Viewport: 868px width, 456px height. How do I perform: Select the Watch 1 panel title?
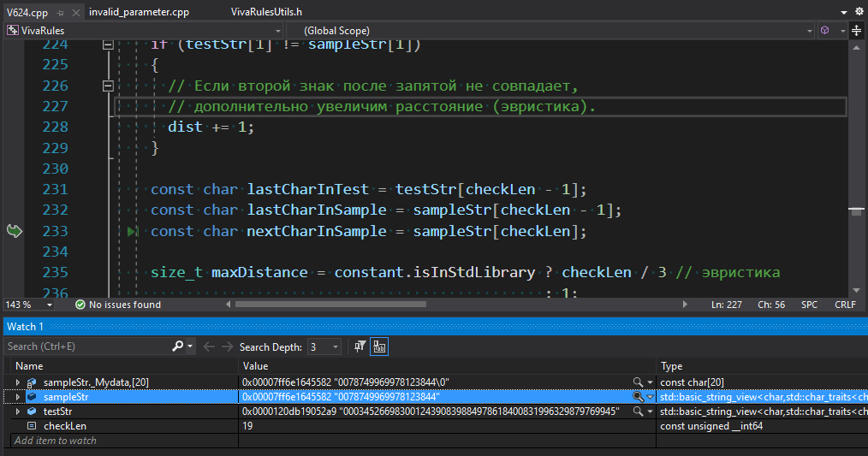[25, 327]
